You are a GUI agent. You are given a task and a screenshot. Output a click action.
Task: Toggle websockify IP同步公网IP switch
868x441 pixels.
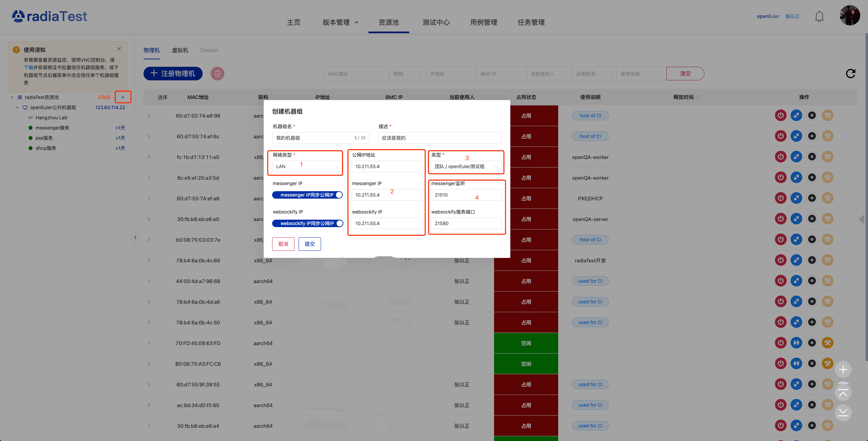coord(307,223)
